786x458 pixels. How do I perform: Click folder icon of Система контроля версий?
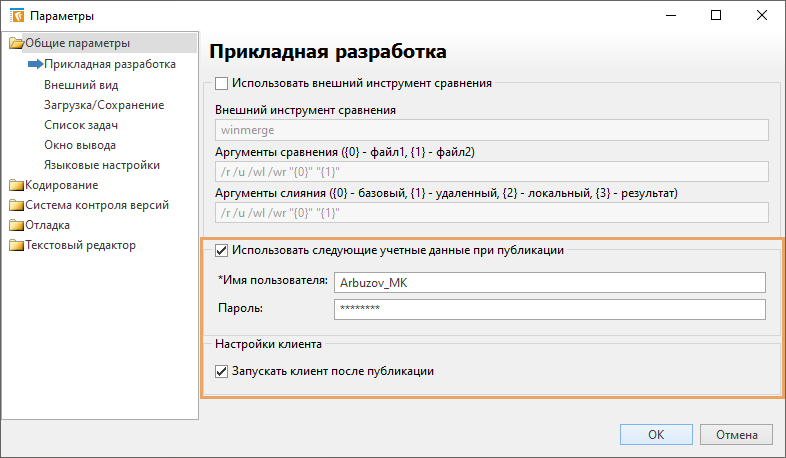pyautogui.click(x=16, y=205)
